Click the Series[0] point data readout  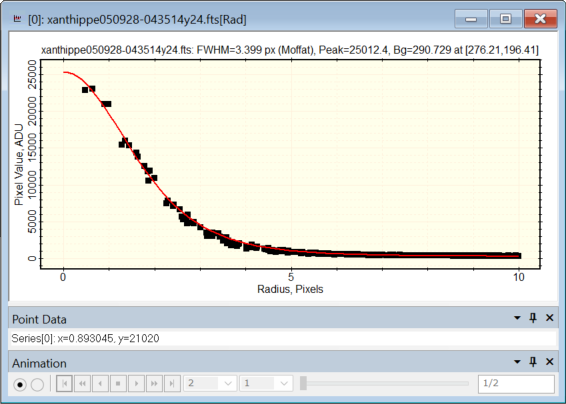pyautogui.click(x=86, y=339)
